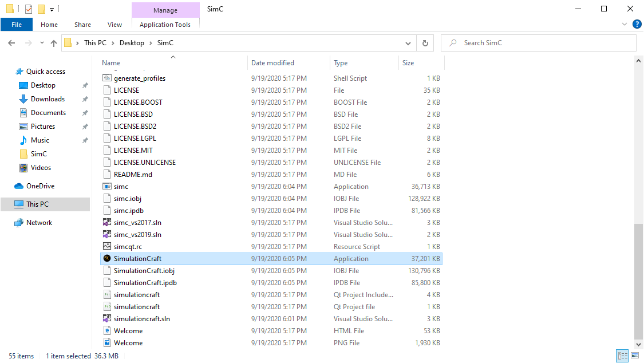Expand chevron after This PC in breadcrumb
This screenshot has width=644, height=363.
[x=113, y=43]
